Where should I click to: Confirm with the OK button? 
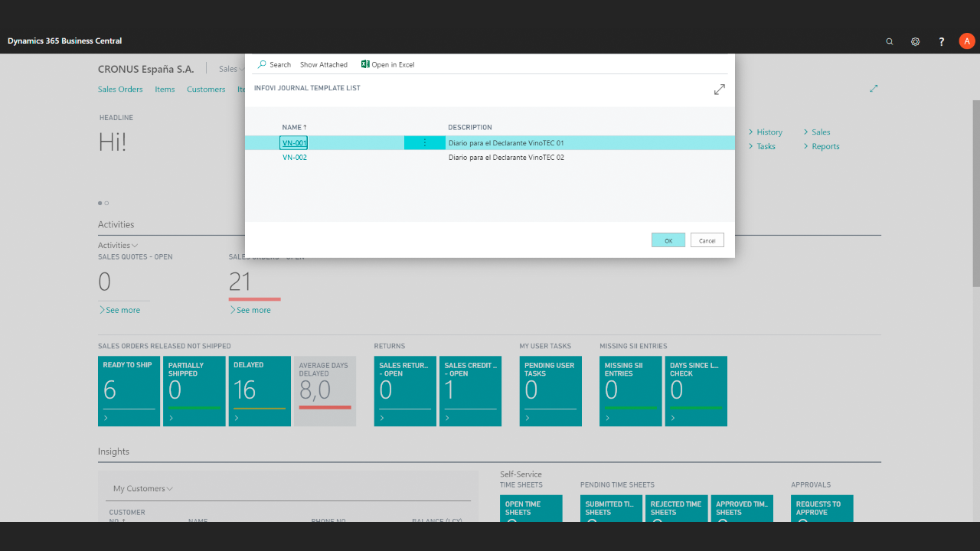668,240
